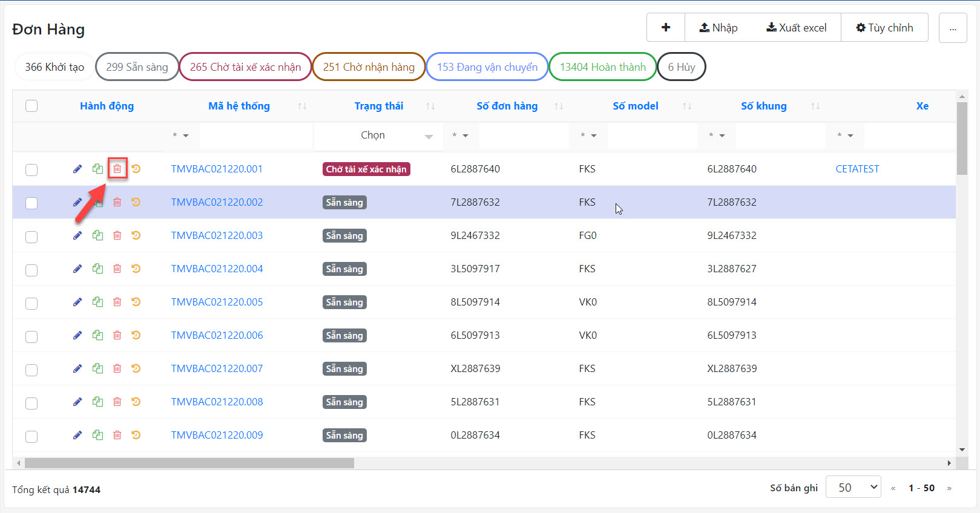Click plus icon to add new order

click(666, 27)
